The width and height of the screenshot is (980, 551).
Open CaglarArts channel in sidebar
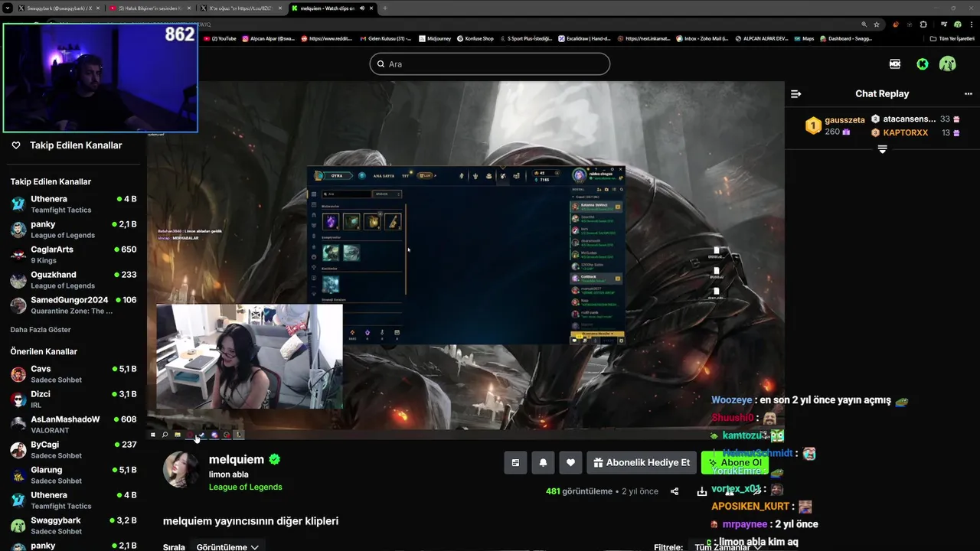[x=73, y=254]
